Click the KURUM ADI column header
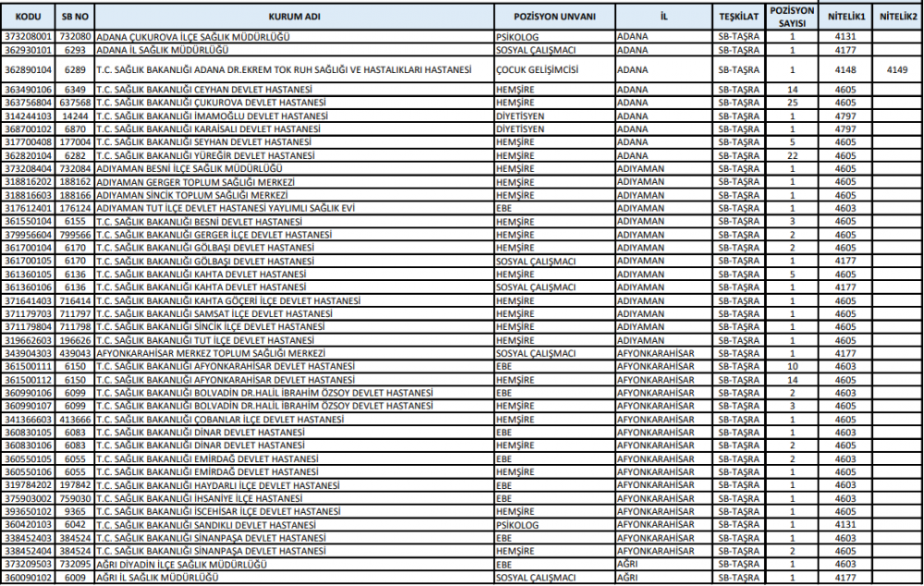This screenshot has height=586, width=924. 294,17
